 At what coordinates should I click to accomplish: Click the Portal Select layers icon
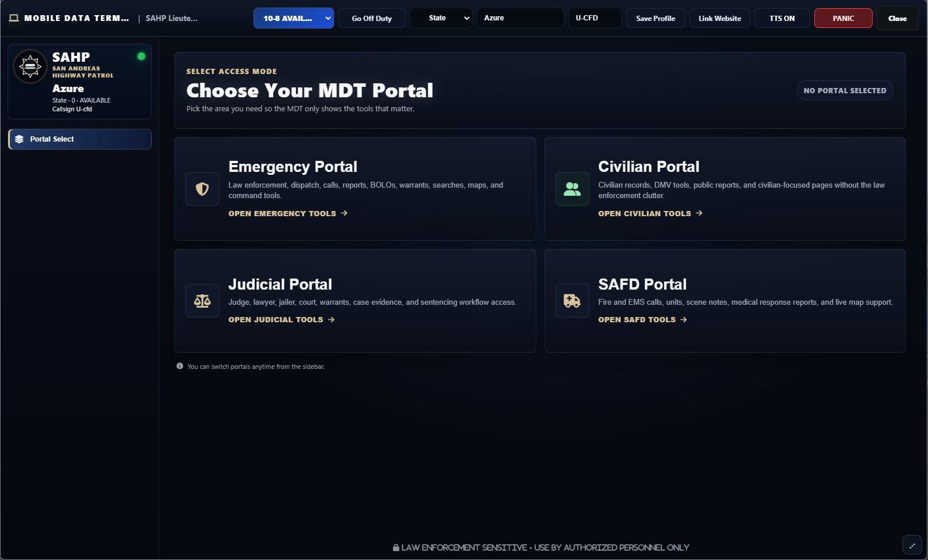(x=19, y=139)
